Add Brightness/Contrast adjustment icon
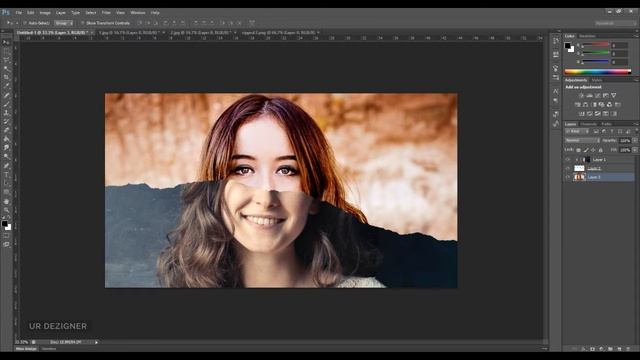This screenshot has height=360, width=640. point(581,95)
